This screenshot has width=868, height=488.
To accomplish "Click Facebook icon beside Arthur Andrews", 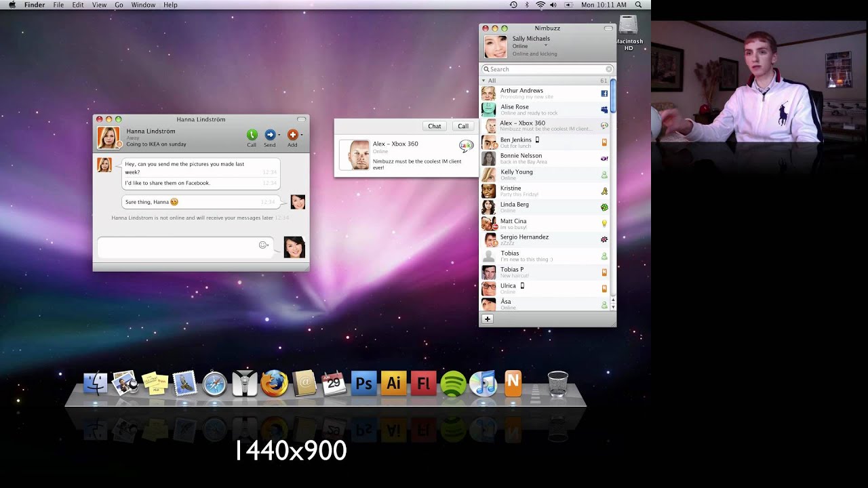I will point(604,94).
